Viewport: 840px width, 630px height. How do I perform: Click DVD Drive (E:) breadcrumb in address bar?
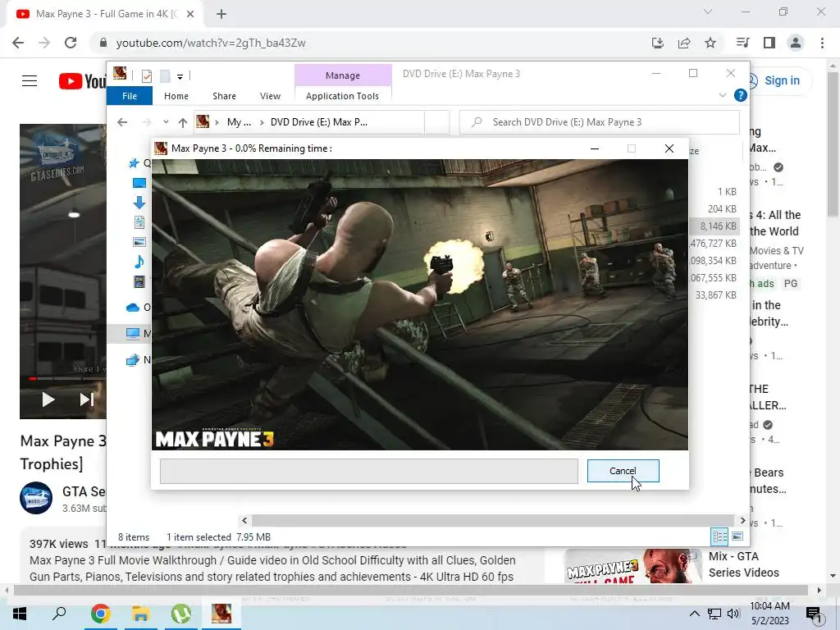(x=319, y=122)
